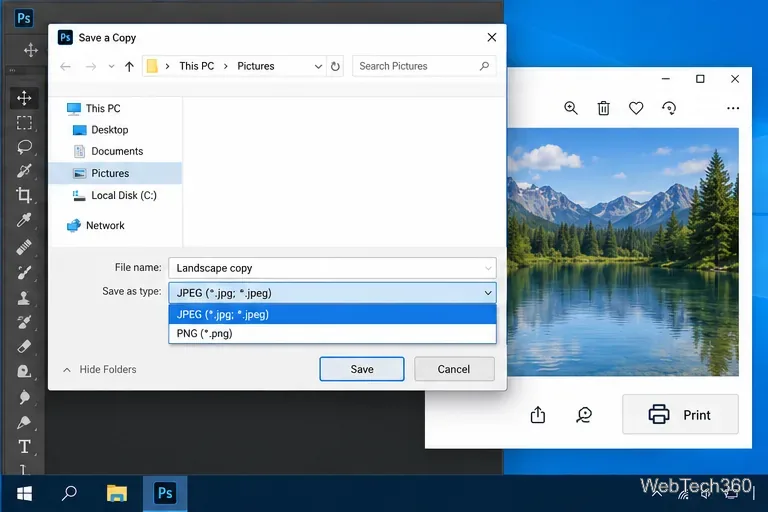Select the Clone Stamp tool

coord(24,297)
